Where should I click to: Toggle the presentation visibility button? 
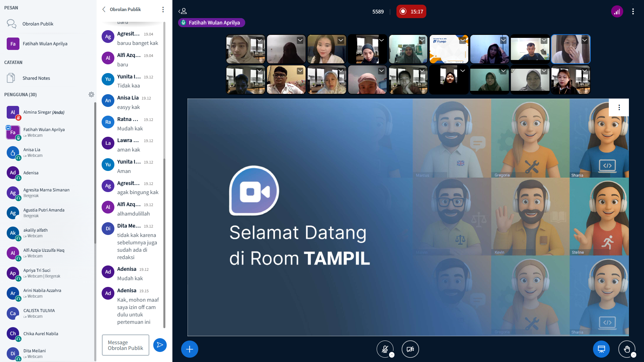pos(601,349)
